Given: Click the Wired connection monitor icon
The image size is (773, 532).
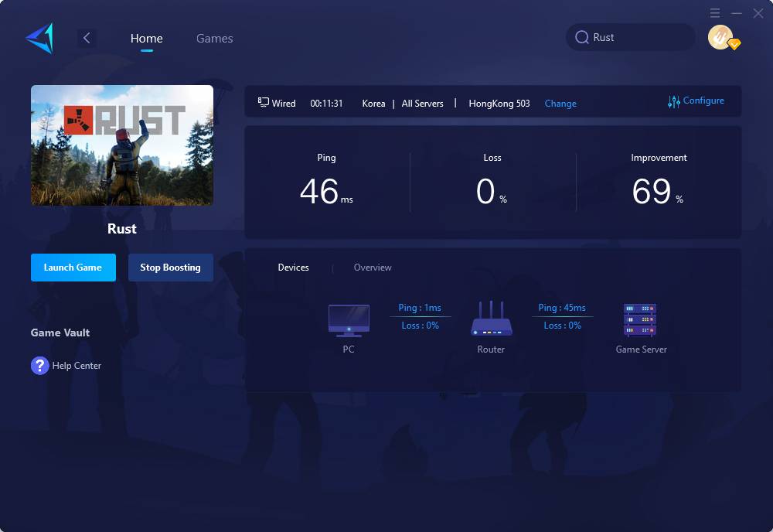Looking at the screenshot, I should pos(264,102).
